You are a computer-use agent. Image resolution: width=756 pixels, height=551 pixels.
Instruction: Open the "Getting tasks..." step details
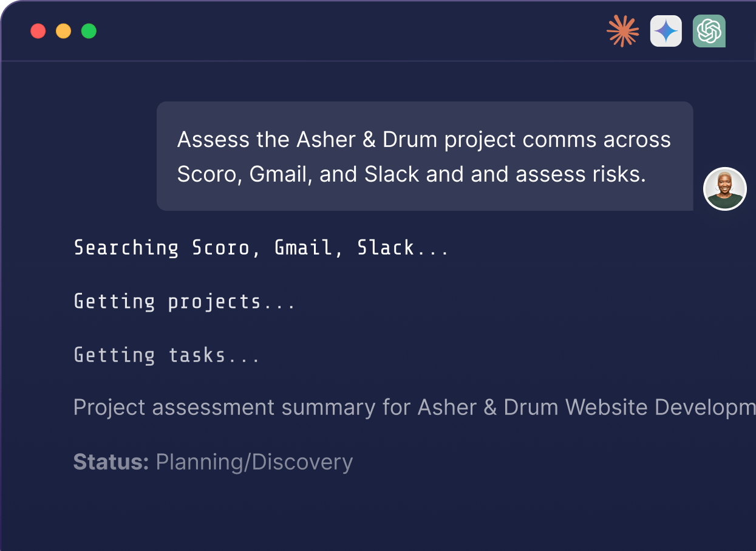(x=167, y=355)
